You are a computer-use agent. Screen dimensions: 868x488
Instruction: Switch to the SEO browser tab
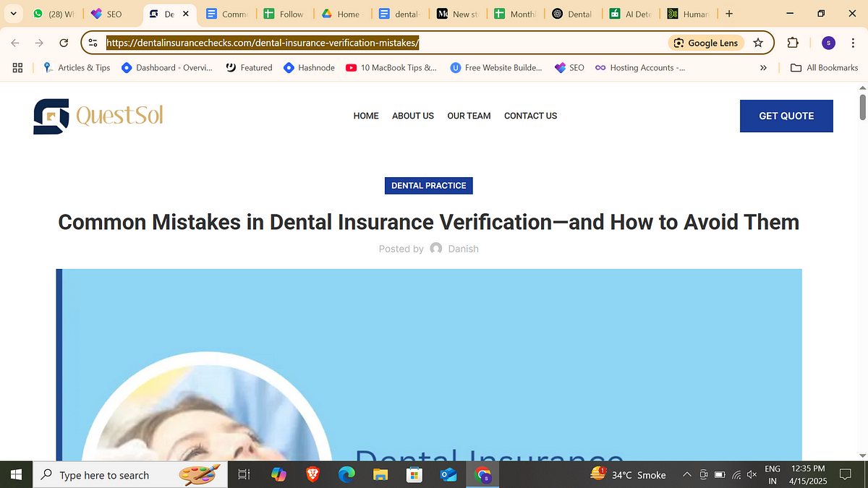pos(106,14)
